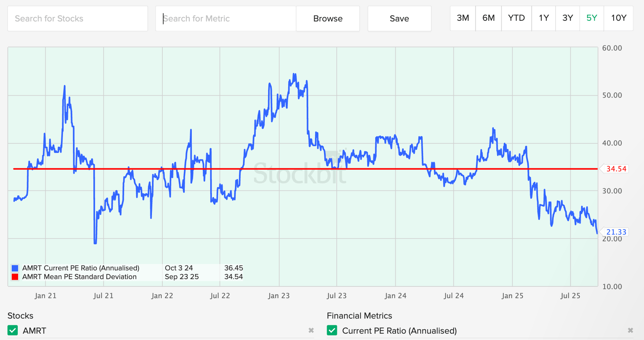Click the Jul 24 axis label

(453, 296)
